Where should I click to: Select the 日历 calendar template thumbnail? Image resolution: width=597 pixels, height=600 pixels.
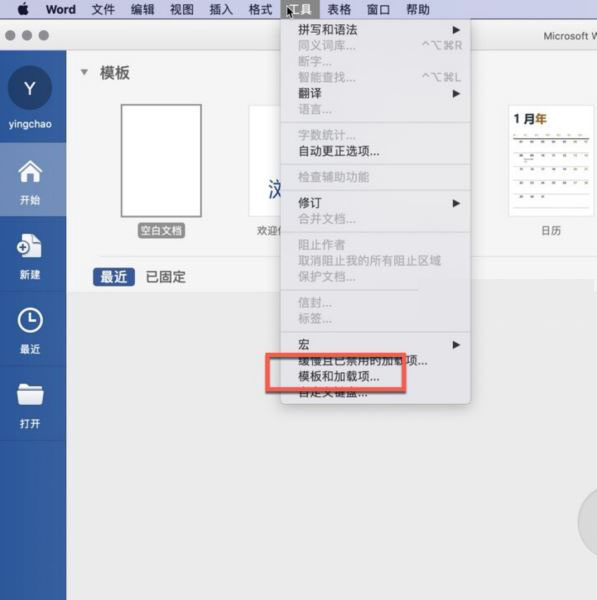pos(551,161)
